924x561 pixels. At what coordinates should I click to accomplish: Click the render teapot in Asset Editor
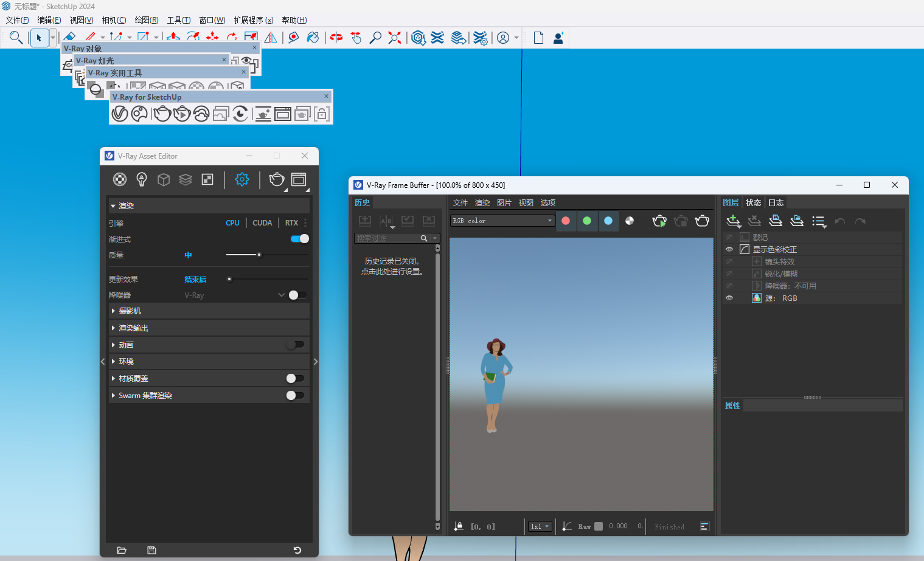point(277,179)
